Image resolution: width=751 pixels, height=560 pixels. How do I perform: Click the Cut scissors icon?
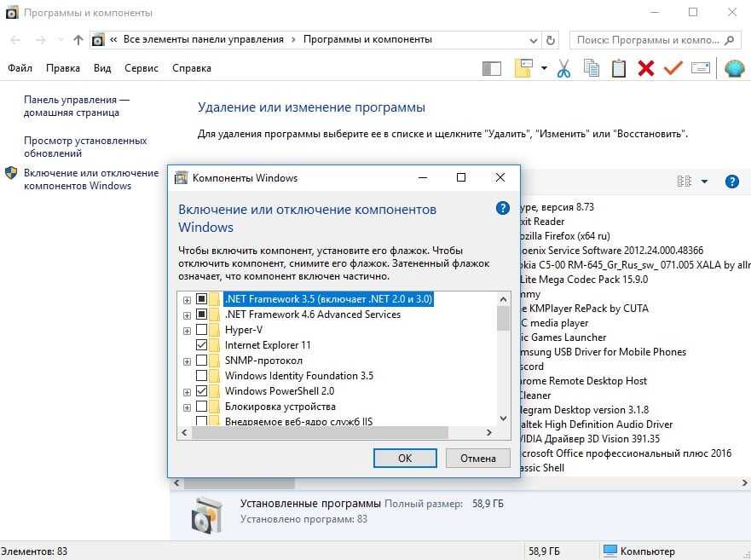coord(563,68)
